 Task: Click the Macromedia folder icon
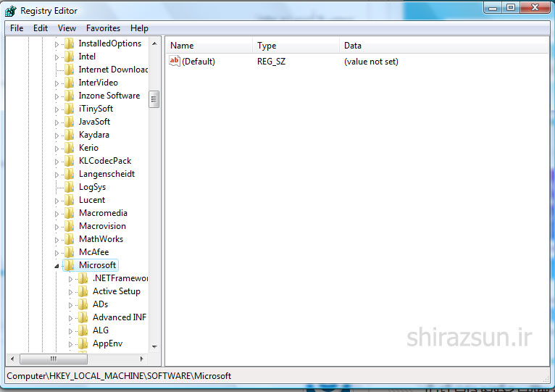pos(70,213)
